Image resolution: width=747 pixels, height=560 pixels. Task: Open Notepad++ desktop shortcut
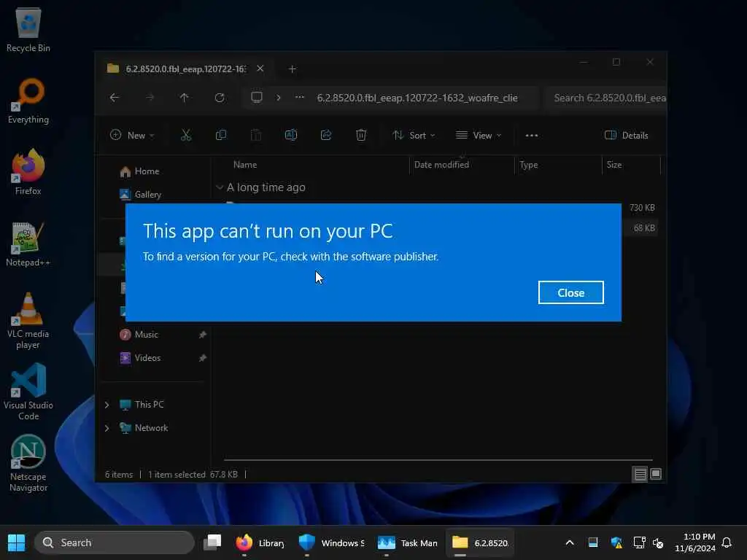tap(28, 244)
